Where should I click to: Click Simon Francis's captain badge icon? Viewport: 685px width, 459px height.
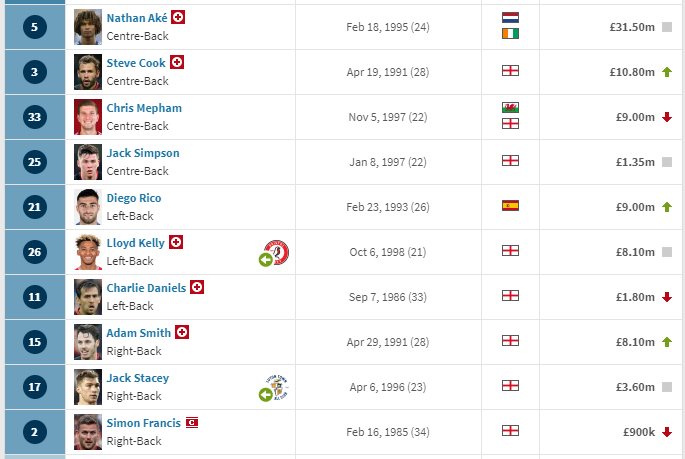pos(192,422)
